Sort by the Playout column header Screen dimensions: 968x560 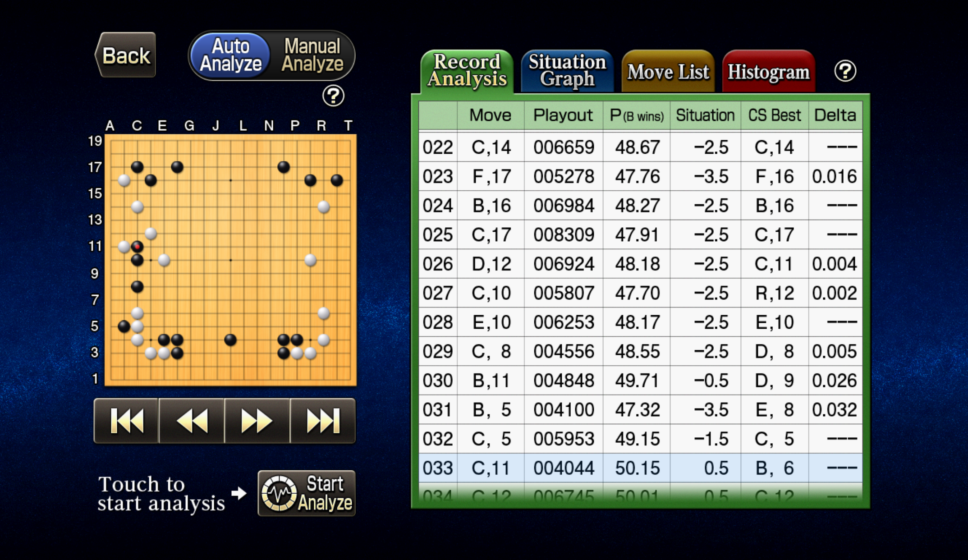click(563, 115)
